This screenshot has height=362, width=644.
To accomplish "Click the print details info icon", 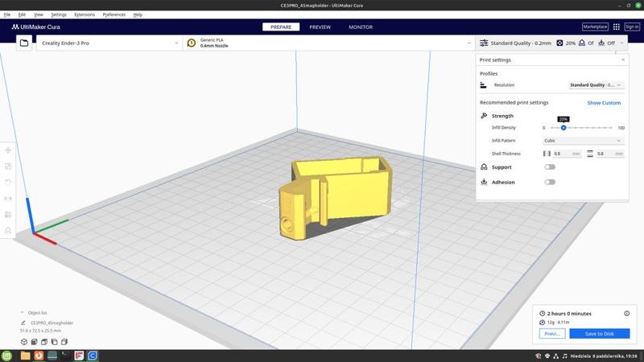I will 627,313.
